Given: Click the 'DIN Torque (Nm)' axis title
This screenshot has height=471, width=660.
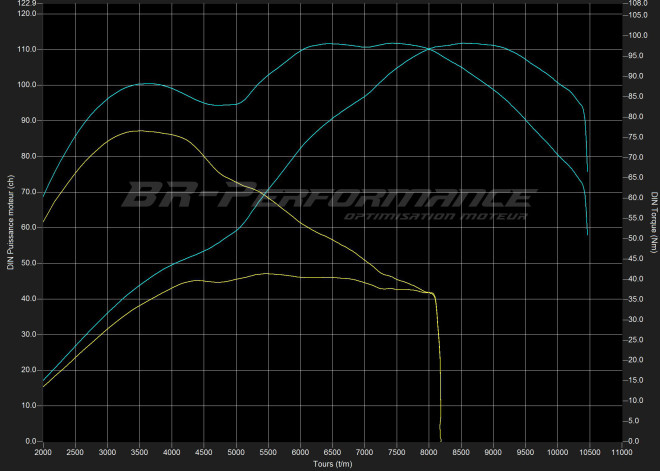Looking at the screenshot, I should tap(653, 223).
